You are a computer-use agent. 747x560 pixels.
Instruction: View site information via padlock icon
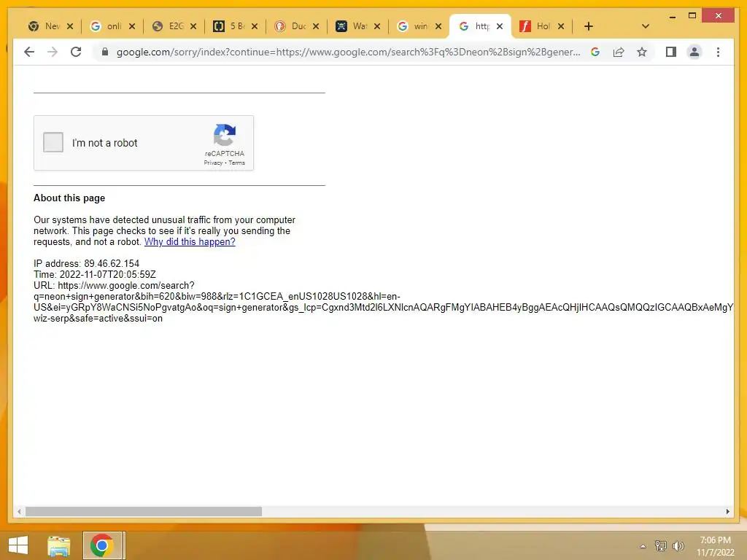click(105, 52)
